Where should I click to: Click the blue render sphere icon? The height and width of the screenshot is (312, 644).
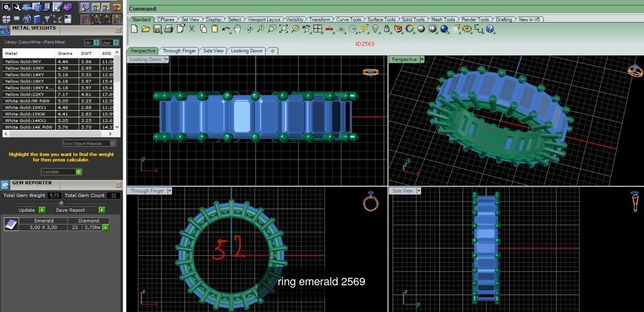[444, 29]
